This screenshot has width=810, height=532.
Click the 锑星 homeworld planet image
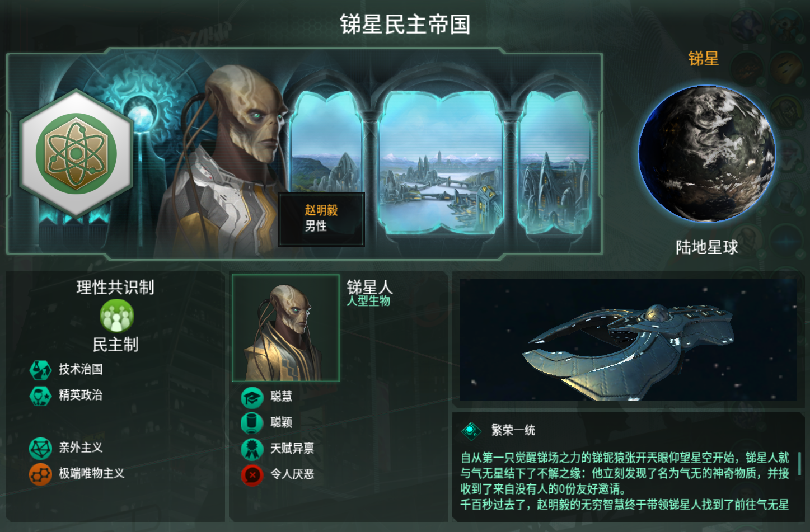click(x=706, y=153)
